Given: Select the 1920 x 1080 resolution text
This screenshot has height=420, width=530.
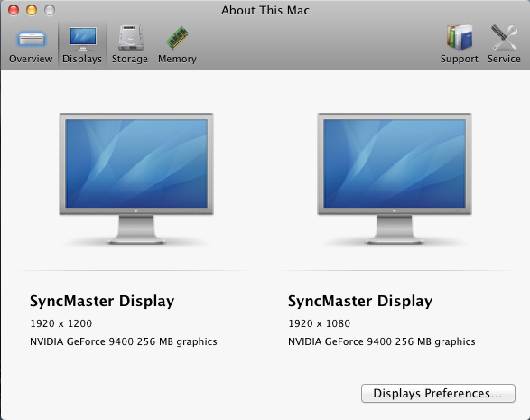Looking at the screenshot, I should (319, 323).
